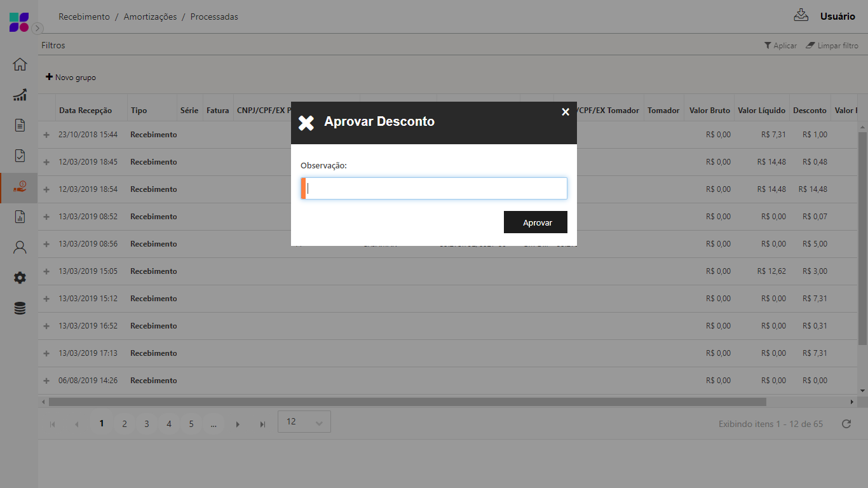The image size is (868, 488).
Task: Open the growth chart sidebar icon
Action: (20, 95)
